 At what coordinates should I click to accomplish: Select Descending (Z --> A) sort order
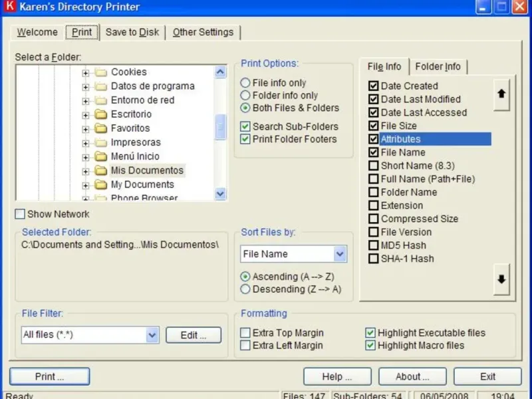(245, 289)
